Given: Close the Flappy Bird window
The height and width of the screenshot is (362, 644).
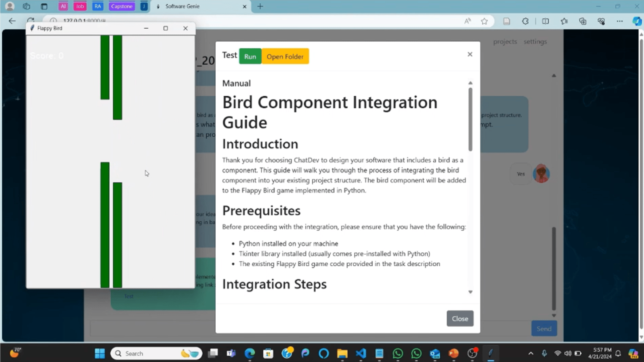Looking at the screenshot, I should (185, 28).
